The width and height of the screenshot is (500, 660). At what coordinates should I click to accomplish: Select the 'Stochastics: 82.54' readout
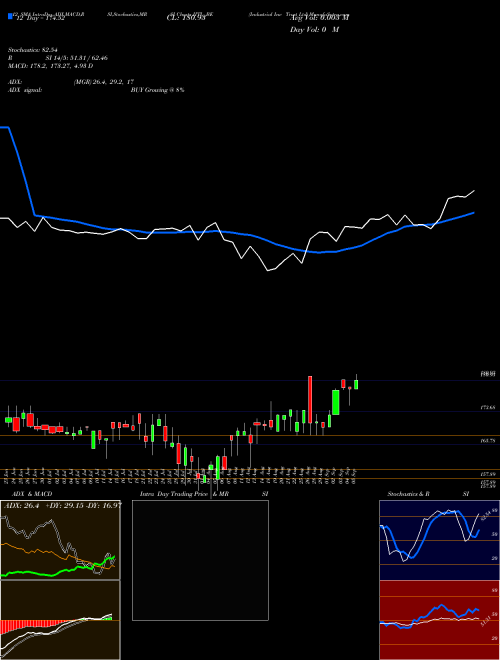pyautogui.click(x=32, y=50)
